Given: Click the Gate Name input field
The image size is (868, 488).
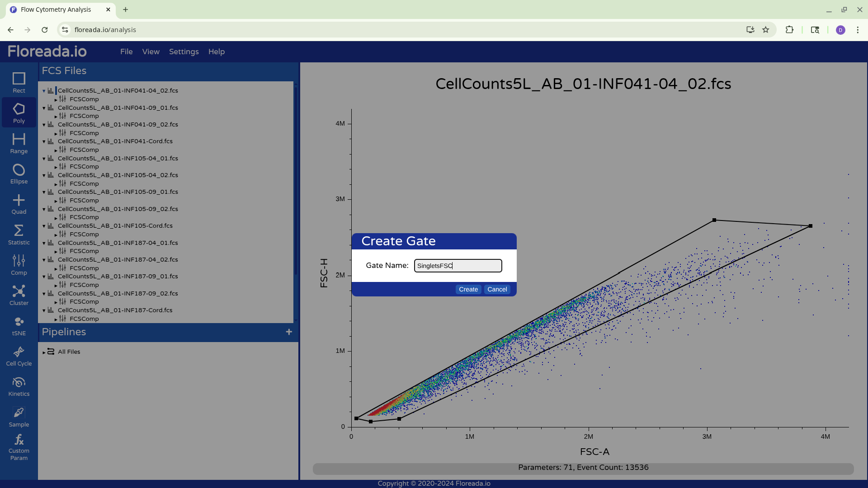Looking at the screenshot, I should [458, 266].
